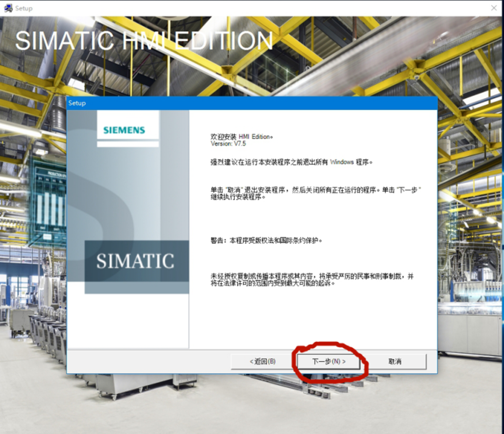The image size is (504, 434).
Task: Click the SIEMENS logo in the dialog
Action: [x=124, y=130]
